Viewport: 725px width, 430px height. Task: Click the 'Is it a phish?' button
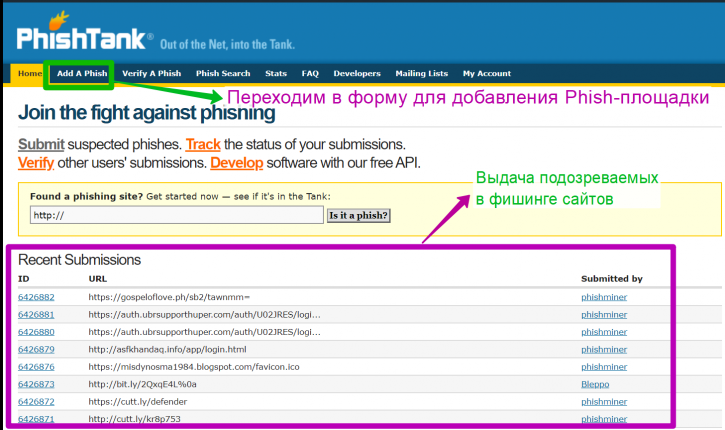point(358,215)
